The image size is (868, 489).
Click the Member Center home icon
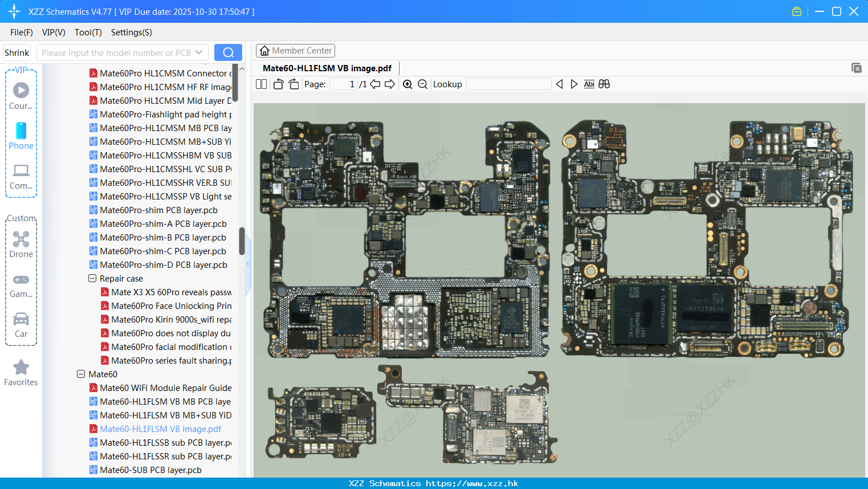(264, 51)
